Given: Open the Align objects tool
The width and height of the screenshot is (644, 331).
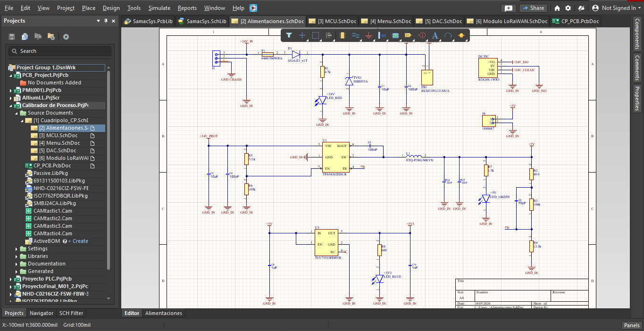Looking at the screenshot, I should click(x=329, y=35).
